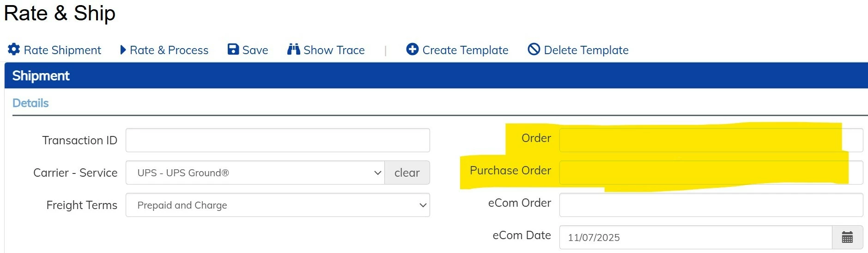Open the Freight Terms dropdown
Viewport: 868px width, 253px height.
tap(277, 205)
